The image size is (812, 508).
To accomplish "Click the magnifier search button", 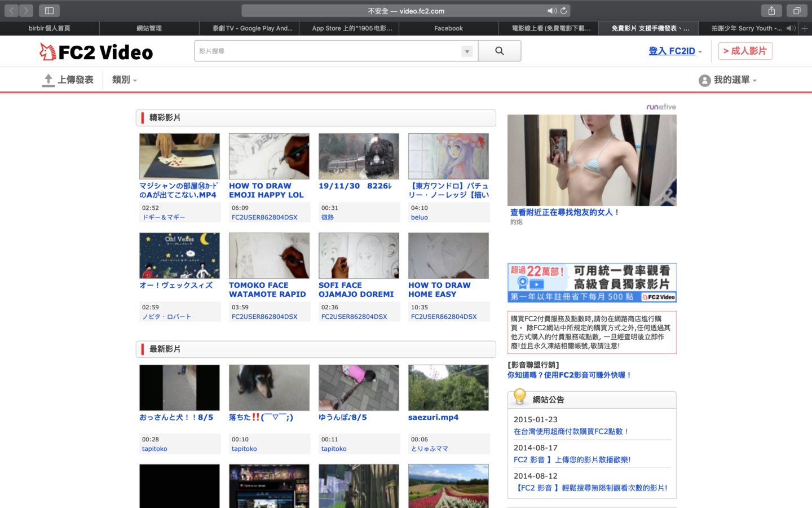I will (x=500, y=51).
